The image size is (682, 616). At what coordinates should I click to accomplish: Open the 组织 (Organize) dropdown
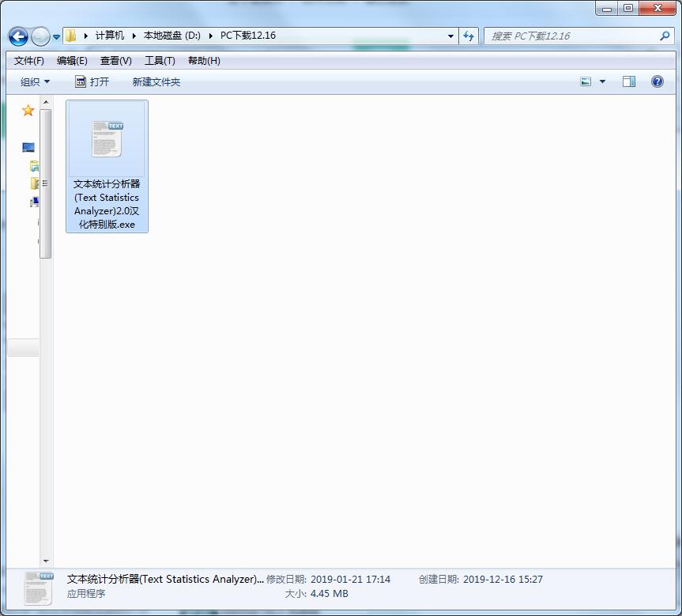pos(34,81)
